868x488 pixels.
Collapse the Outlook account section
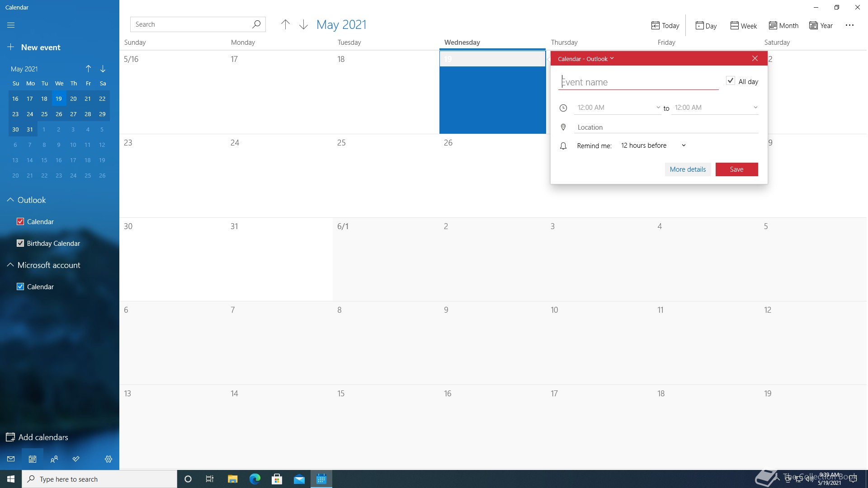pos(10,200)
